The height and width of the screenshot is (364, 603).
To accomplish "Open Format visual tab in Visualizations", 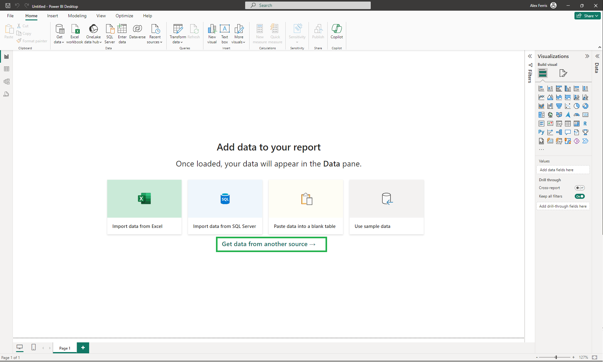I will coord(563,73).
